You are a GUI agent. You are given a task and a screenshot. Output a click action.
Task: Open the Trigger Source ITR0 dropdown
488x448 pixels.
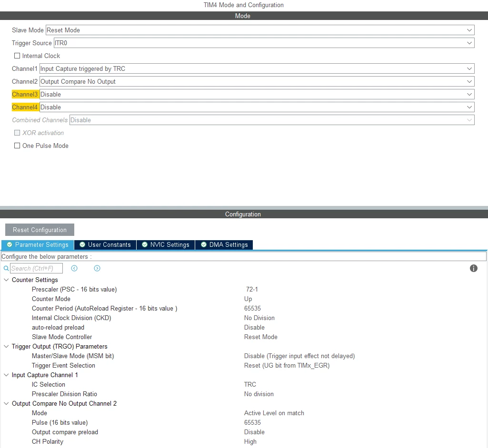point(264,43)
